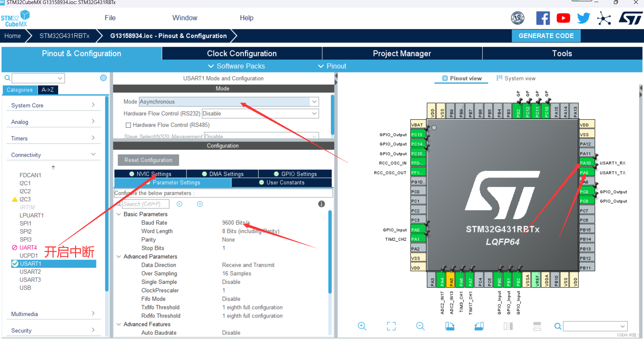
Task: Rotate chip counter-clockwise icon
Action: pos(479,326)
